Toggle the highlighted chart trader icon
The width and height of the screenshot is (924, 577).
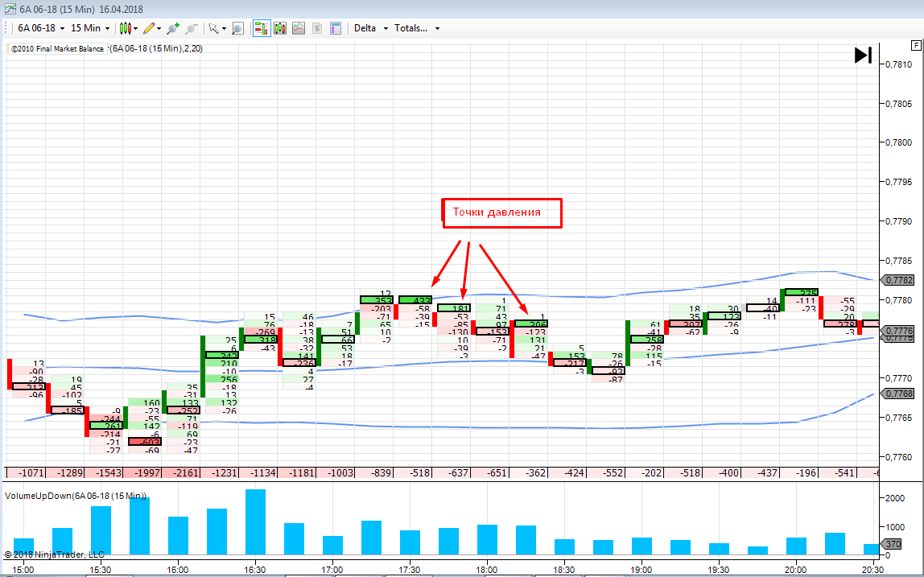click(x=262, y=28)
